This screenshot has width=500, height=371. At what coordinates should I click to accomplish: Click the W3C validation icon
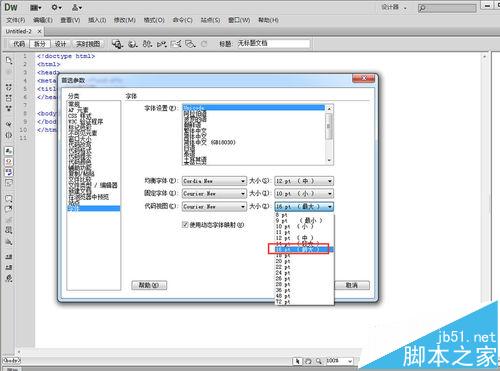pos(162,44)
